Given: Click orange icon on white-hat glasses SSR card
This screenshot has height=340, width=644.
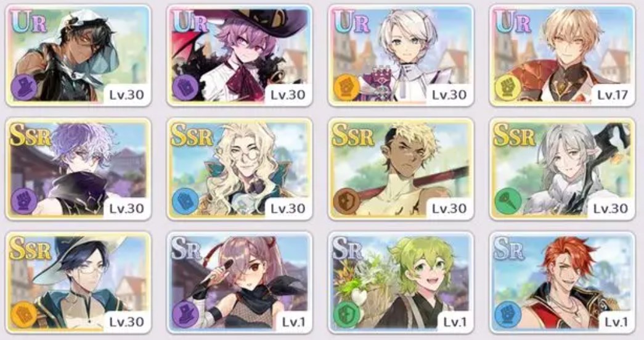Looking at the screenshot, I should [23, 315].
